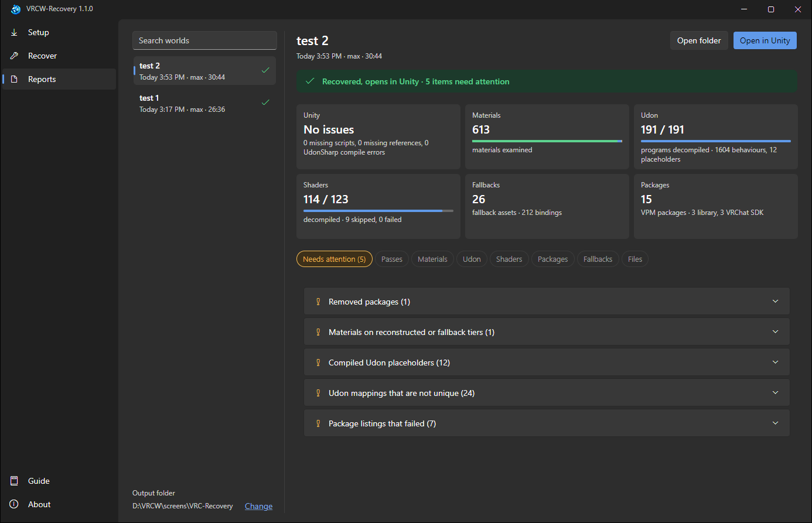The height and width of the screenshot is (523, 812).
Task: Click the warning icon beside Compiled Udon placeholders
Action: click(x=318, y=363)
